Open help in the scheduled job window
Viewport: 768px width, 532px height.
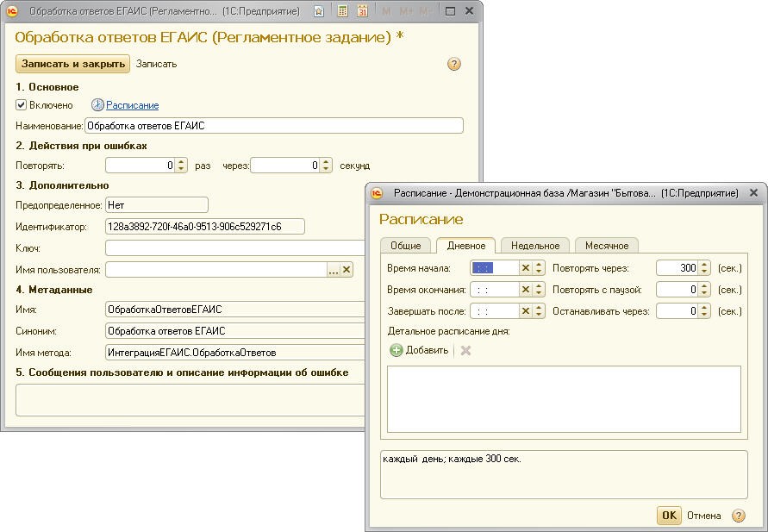tap(454, 64)
